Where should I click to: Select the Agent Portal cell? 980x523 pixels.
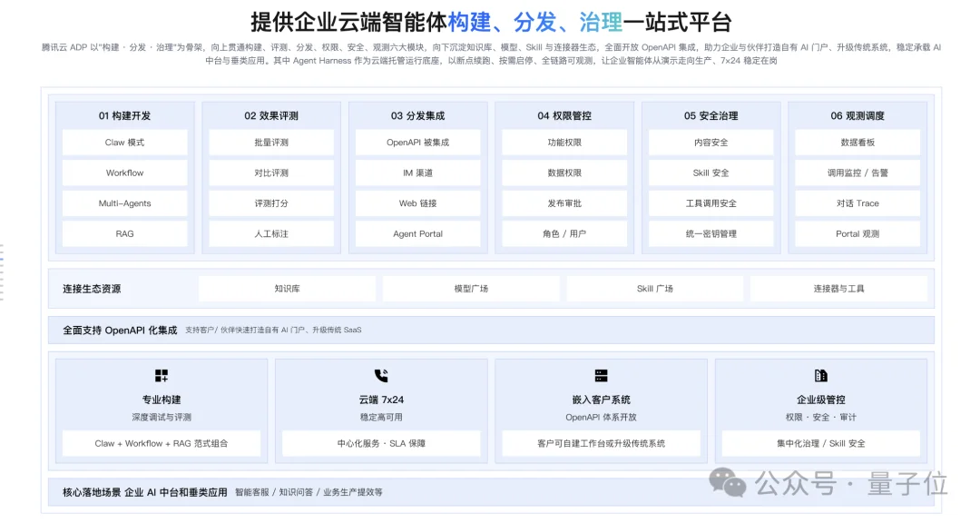point(418,234)
